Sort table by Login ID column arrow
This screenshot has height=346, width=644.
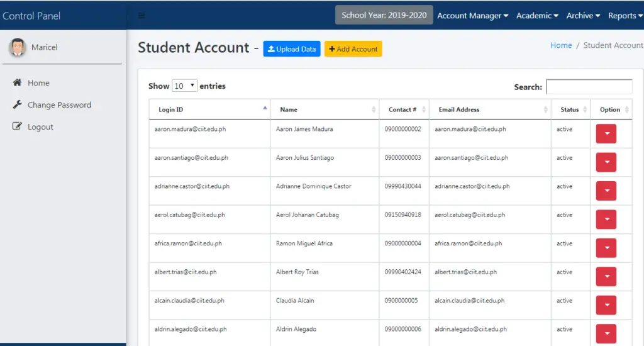[x=265, y=108]
